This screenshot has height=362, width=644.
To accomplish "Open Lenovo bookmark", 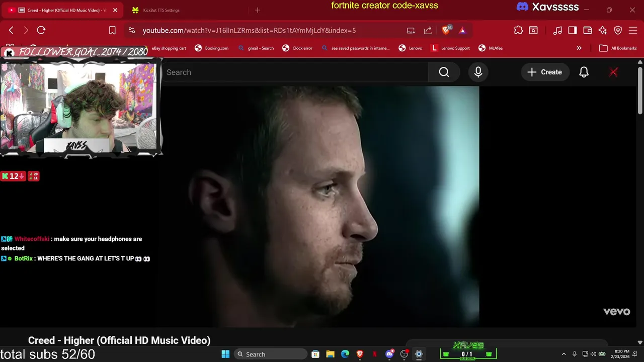I will [x=411, y=48].
